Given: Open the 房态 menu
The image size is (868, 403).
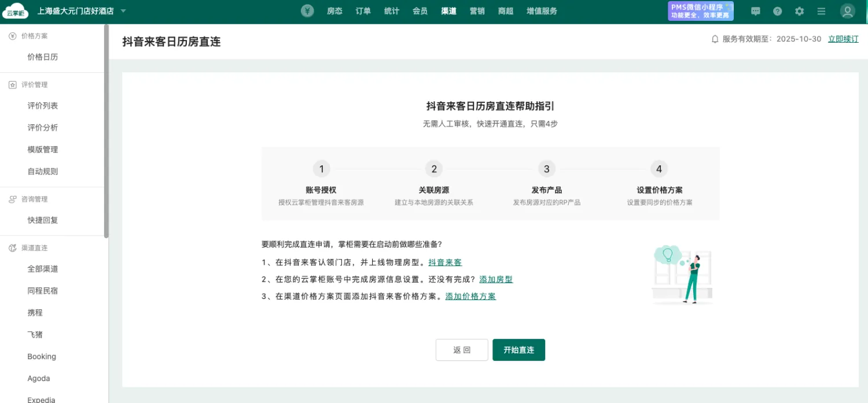Looking at the screenshot, I should [334, 11].
